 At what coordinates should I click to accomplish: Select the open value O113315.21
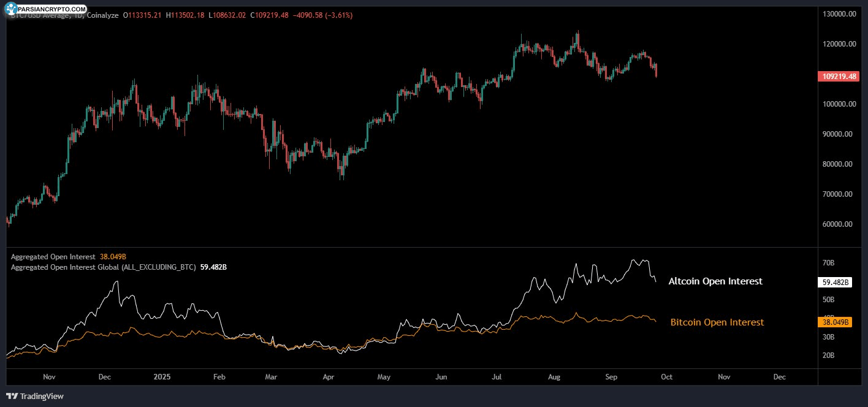click(x=143, y=15)
